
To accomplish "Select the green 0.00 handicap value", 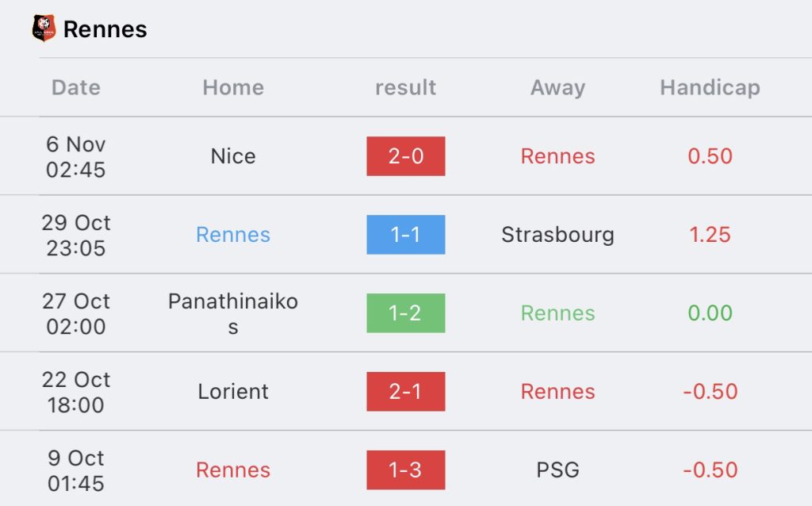I will 710,312.
